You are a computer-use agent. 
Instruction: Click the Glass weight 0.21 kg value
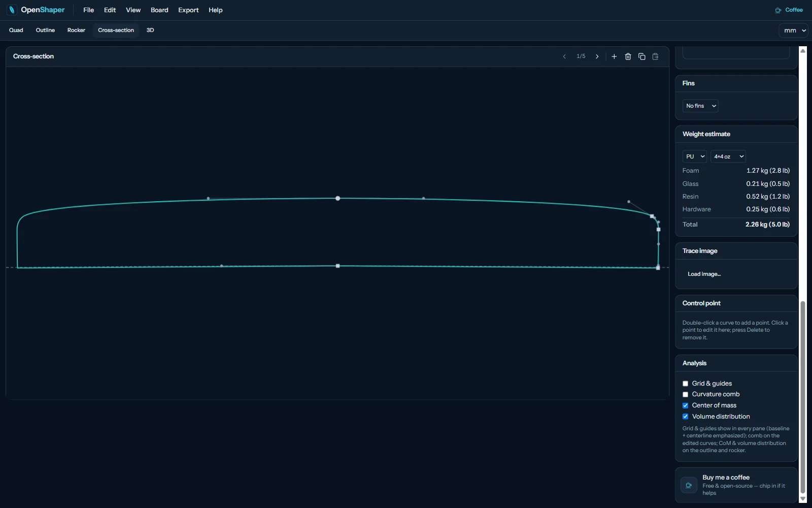pos(768,184)
